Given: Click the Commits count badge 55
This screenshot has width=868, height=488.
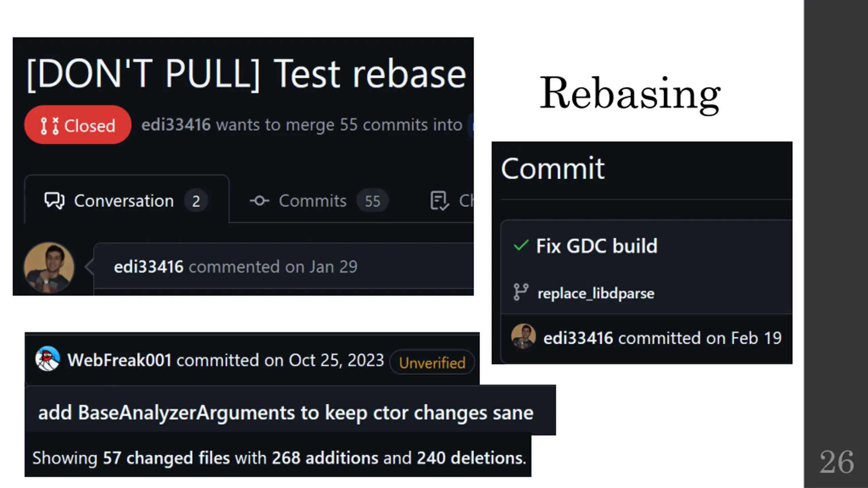Looking at the screenshot, I should tap(372, 201).
